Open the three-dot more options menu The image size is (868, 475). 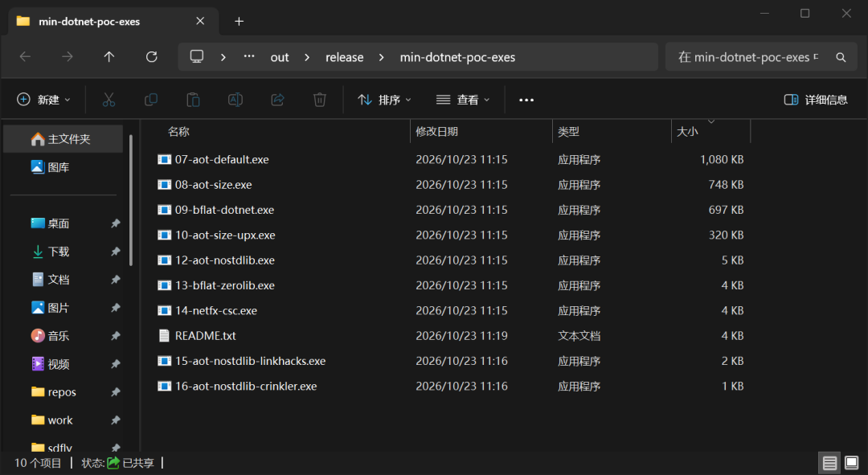pos(526,100)
